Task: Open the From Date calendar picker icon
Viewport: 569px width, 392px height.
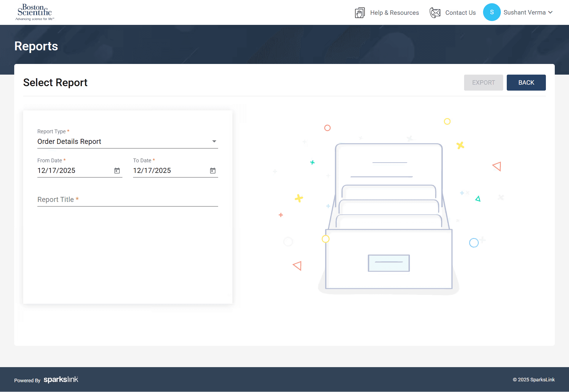Action: [117, 171]
